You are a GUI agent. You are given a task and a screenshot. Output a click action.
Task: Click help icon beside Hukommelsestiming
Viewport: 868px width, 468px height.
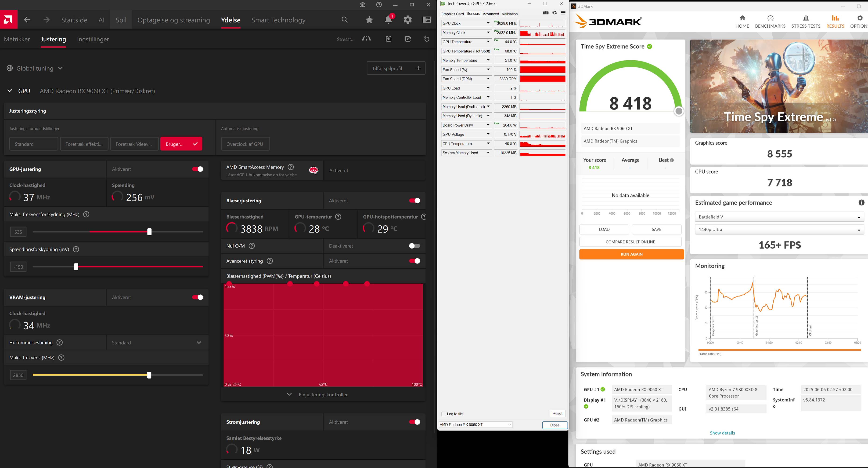60,343
